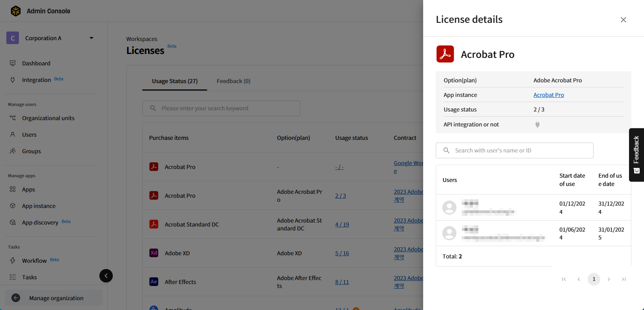Open Integration in the sidebar
The width and height of the screenshot is (644, 310).
(37, 80)
